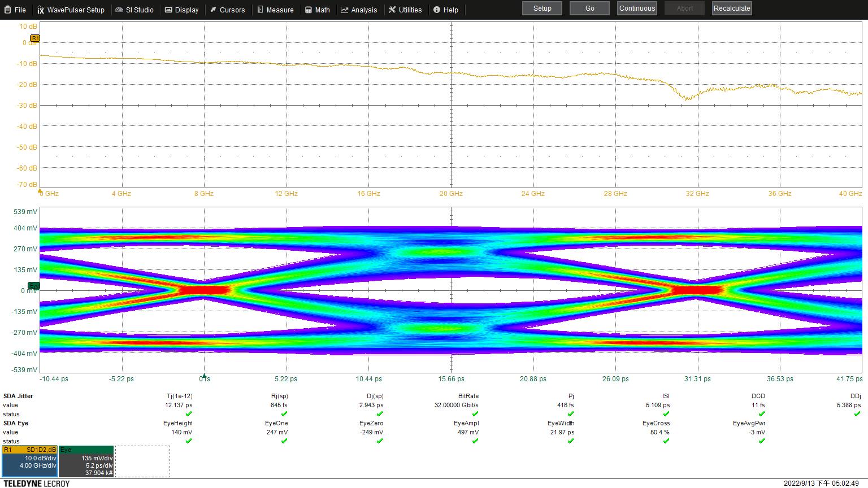Click the Display panel icon
Viewport: 868px width, 488px height.
coord(168,10)
